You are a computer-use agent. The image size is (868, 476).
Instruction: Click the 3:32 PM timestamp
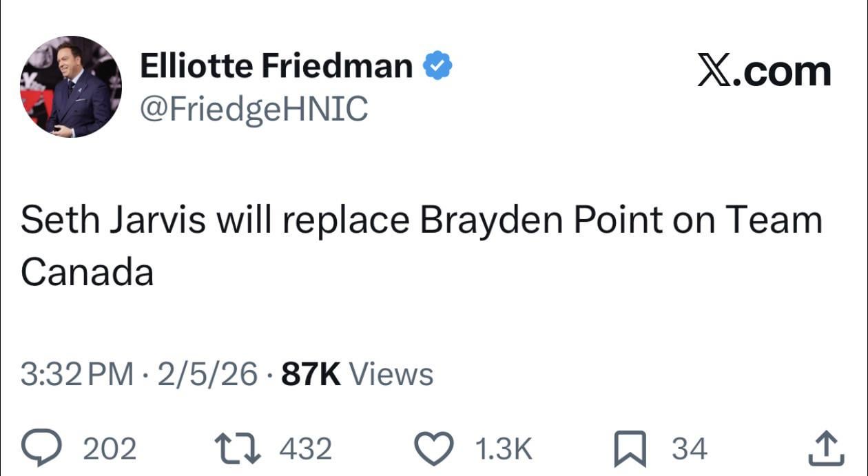[x=77, y=374]
